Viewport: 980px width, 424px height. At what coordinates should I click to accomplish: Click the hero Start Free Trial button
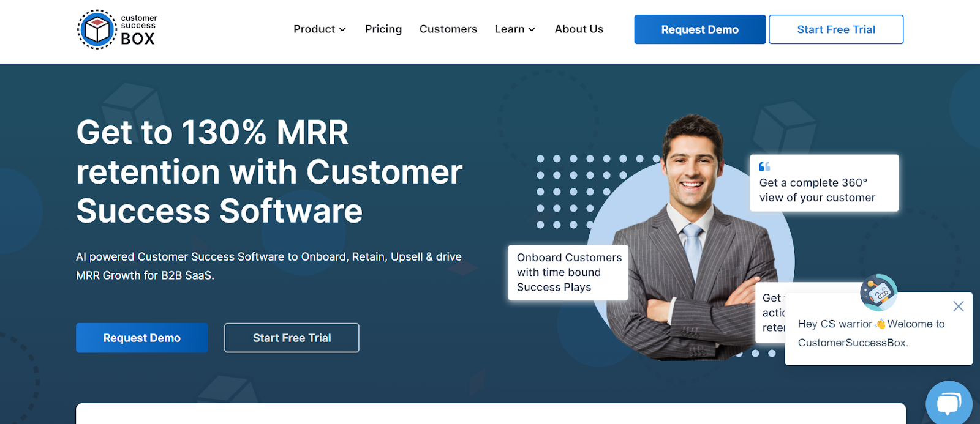pyautogui.click(x=292, y=338)
